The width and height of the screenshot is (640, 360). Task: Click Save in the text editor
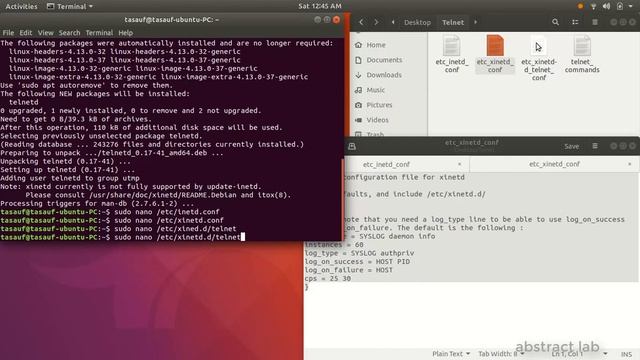[x=571, y=146]
